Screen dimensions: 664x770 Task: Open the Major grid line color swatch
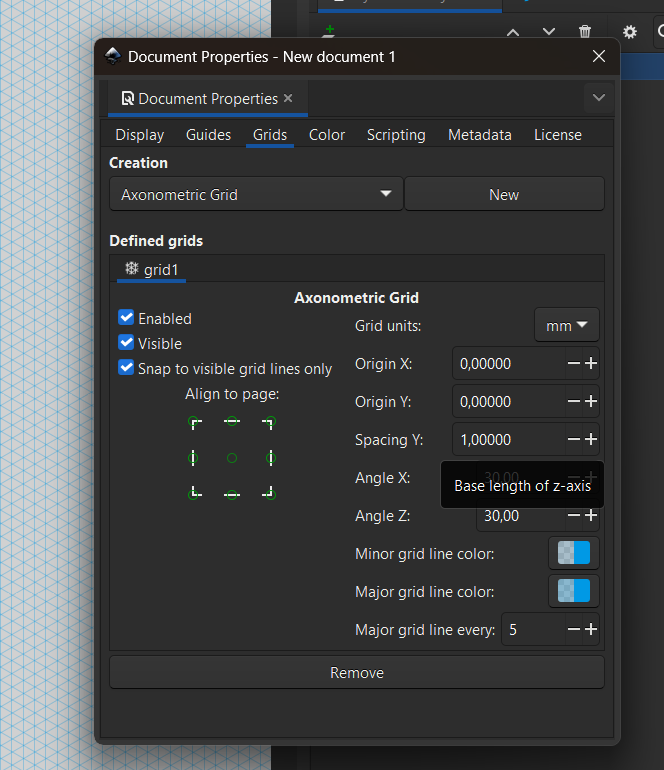pos(574,591)
